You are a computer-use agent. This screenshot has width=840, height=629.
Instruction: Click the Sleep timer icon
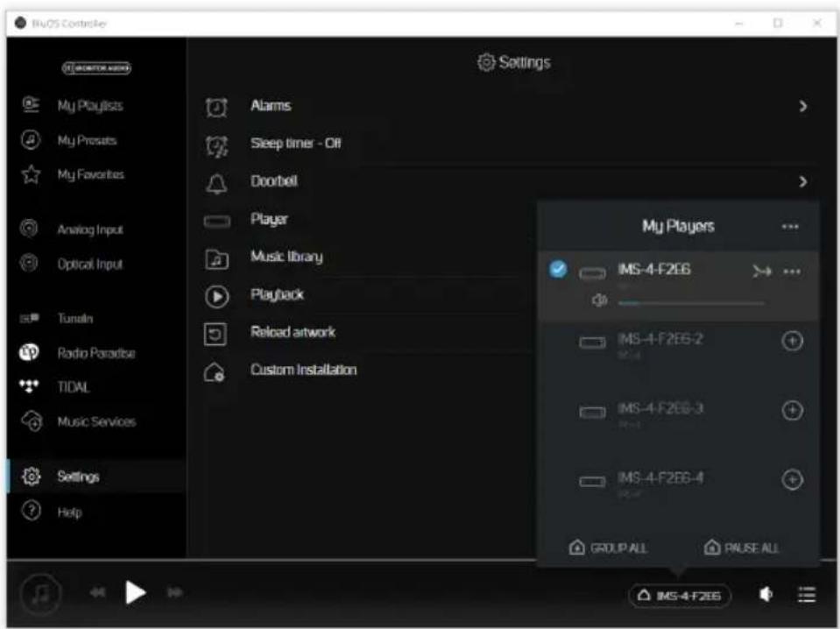[x=216, y=145]
